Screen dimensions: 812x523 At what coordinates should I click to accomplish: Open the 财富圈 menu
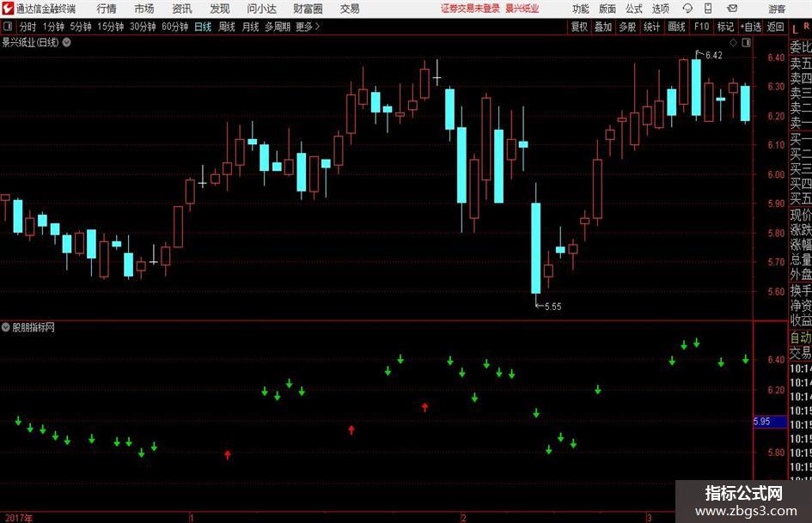[308, 9]
